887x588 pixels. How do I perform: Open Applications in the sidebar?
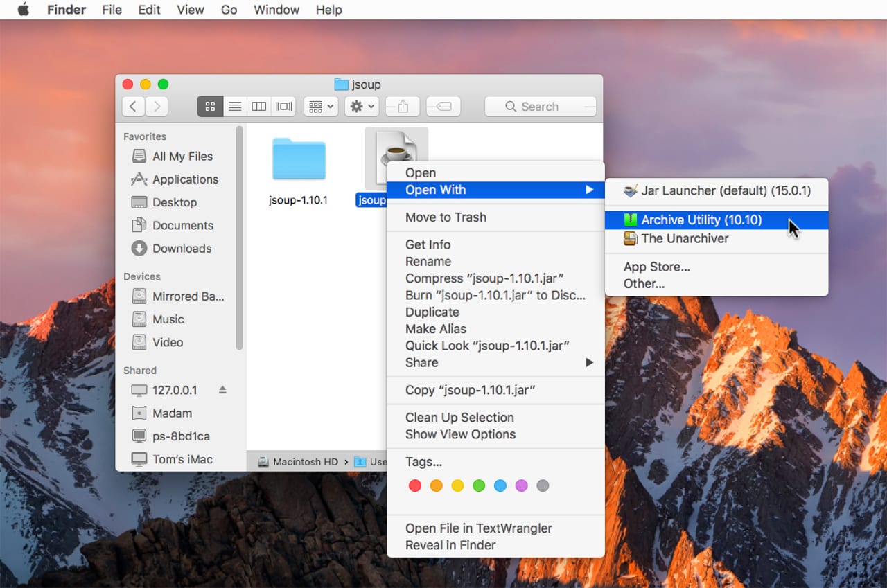pos(185,179)
